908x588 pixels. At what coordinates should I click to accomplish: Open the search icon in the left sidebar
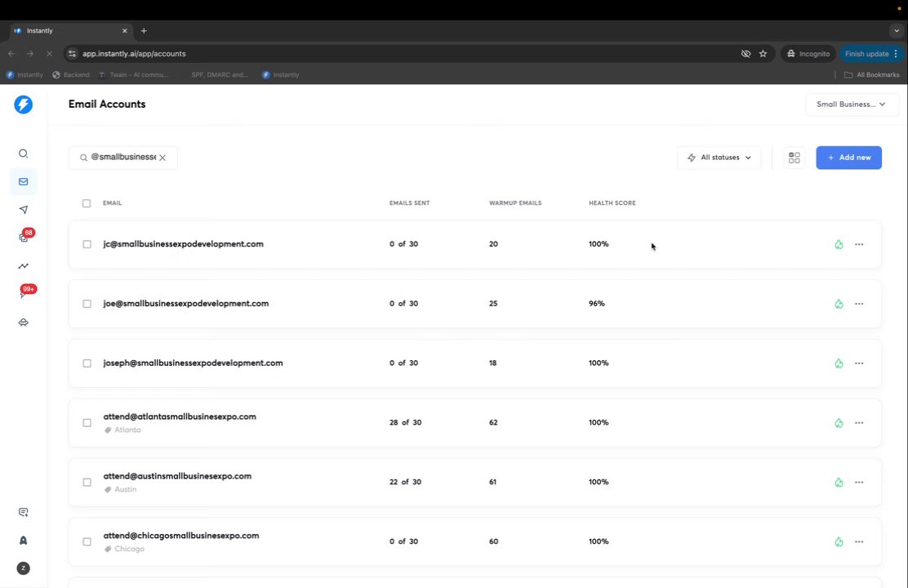pos(24,154)
